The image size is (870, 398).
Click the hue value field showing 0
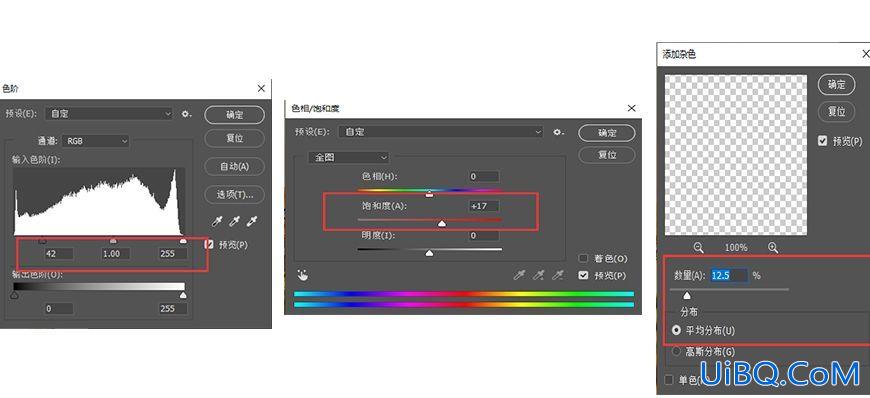point(484,177)
